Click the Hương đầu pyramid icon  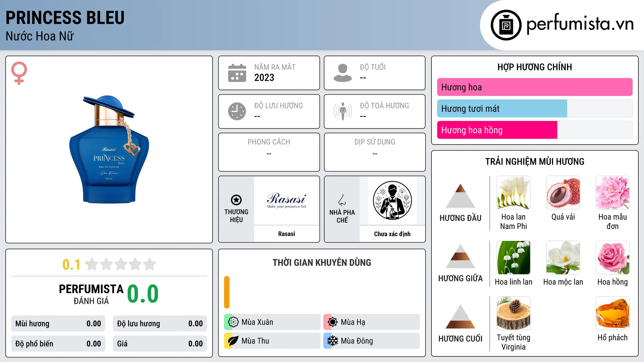460,196
